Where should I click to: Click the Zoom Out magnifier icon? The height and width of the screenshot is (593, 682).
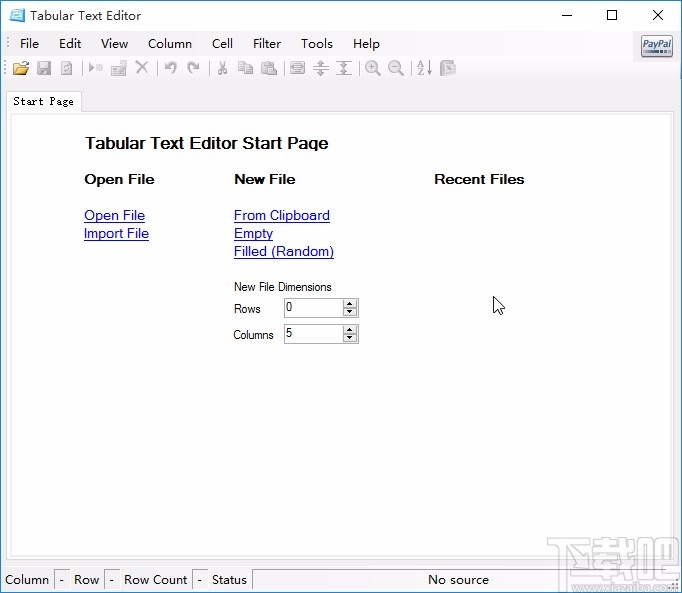(396, 68)
